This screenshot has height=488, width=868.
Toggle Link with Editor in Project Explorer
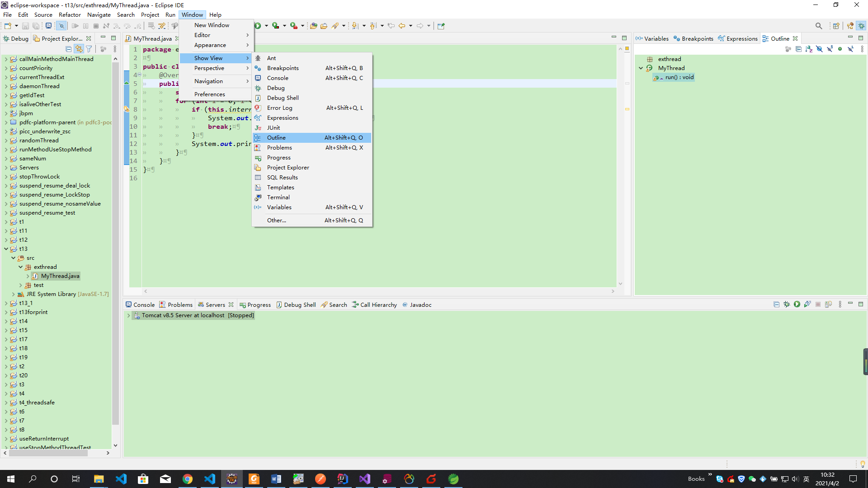[x=79, y=49]
